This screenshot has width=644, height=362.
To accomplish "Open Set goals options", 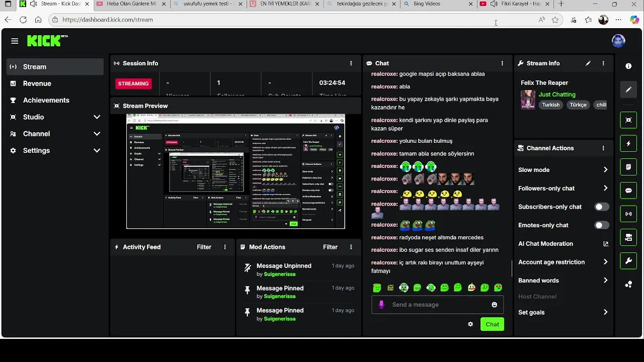I will pos(563,312).
